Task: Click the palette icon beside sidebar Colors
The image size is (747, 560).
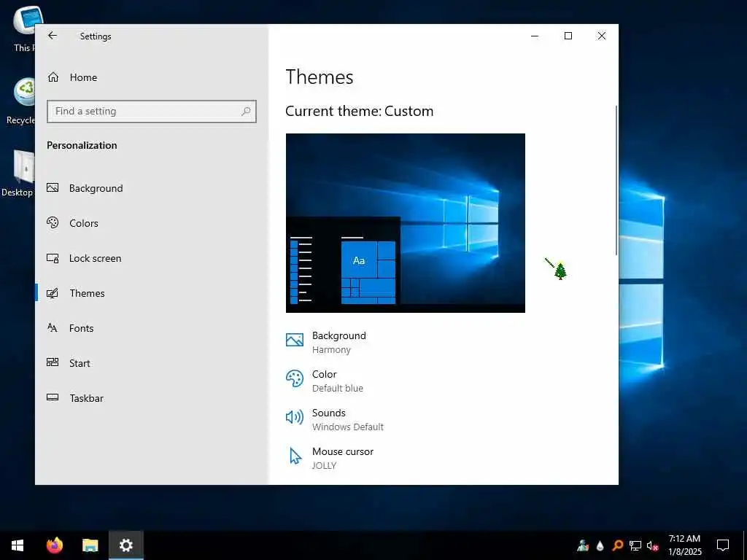Action: (53, 222)
